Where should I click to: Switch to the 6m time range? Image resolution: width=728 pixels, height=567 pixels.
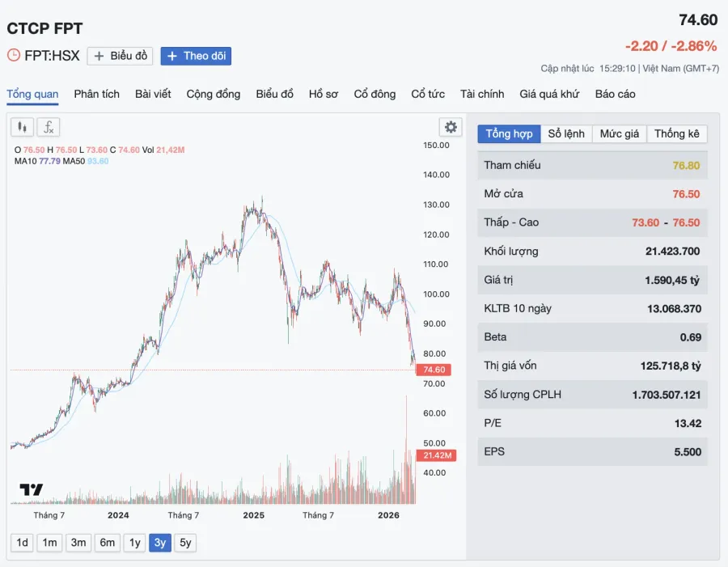click(108, 543)
